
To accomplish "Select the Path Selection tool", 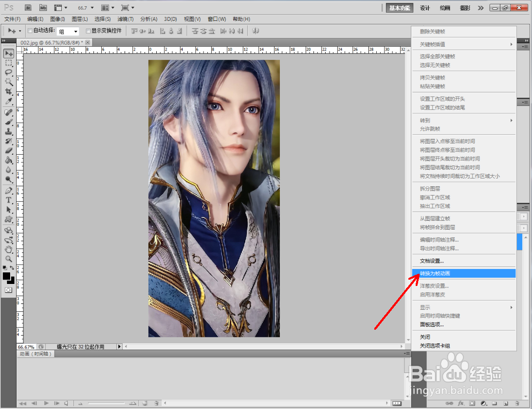I will tap(8, 209).
